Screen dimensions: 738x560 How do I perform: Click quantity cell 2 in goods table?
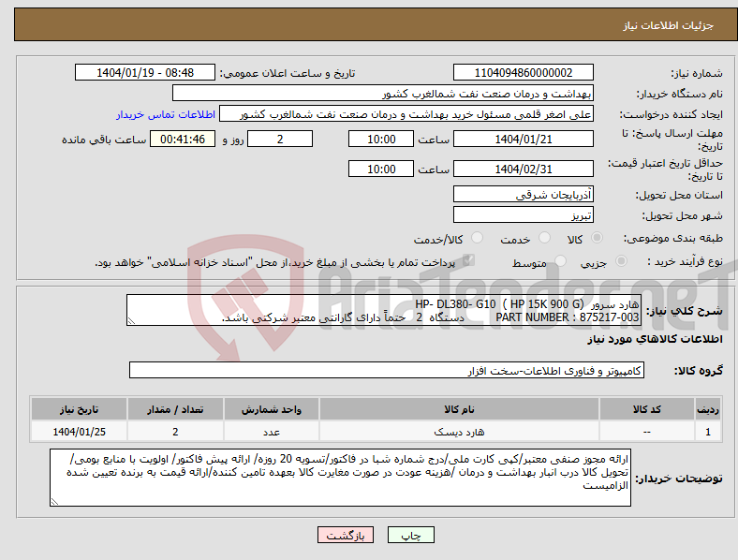175,432
